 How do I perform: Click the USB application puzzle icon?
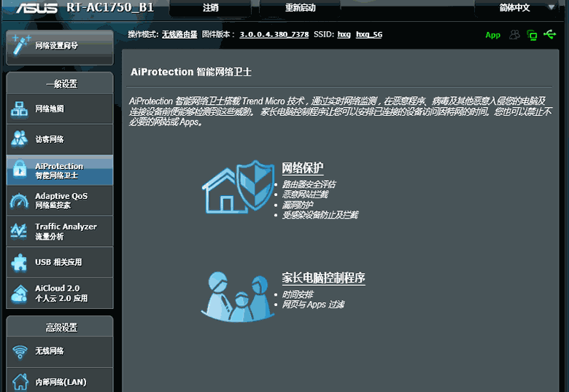(19, 262)
